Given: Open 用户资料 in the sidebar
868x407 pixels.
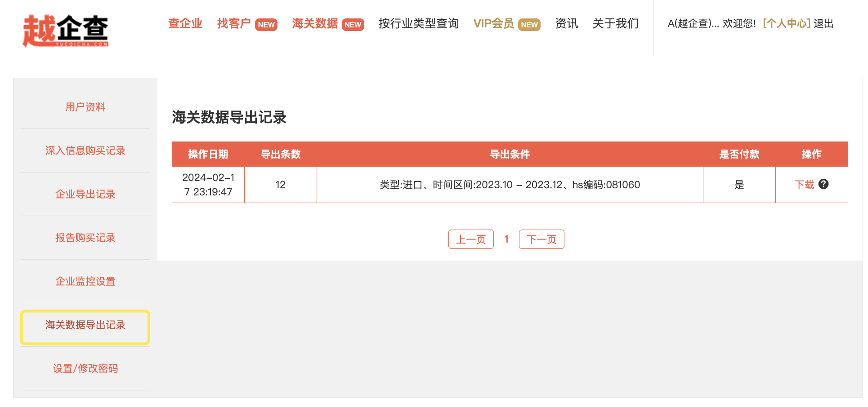Looking at the screenshot, I should coord(85,106).
